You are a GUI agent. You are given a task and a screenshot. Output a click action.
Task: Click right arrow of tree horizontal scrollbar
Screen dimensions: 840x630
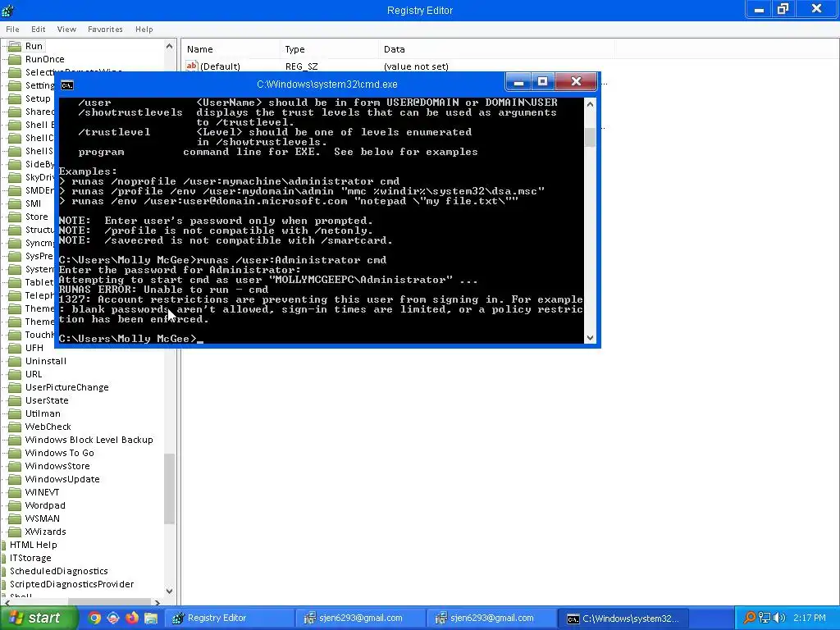(x=157, y=602)
